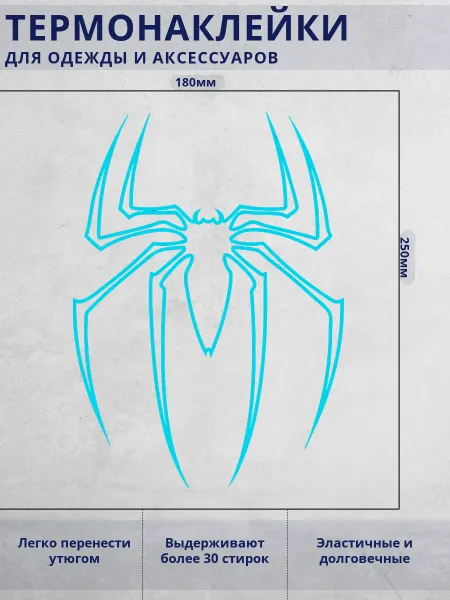
Task: Select the vertical 250мм height label
Action: tap(405, 257)
